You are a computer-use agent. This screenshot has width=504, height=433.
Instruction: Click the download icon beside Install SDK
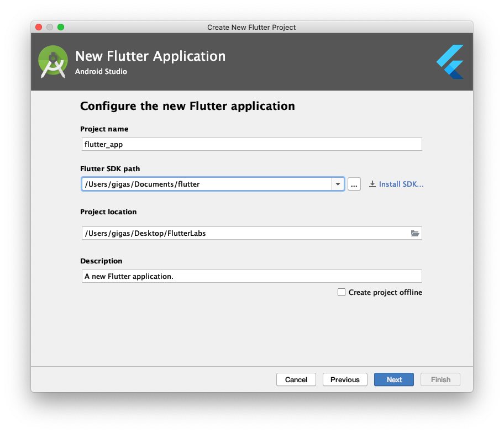click(x=372, y=184)
